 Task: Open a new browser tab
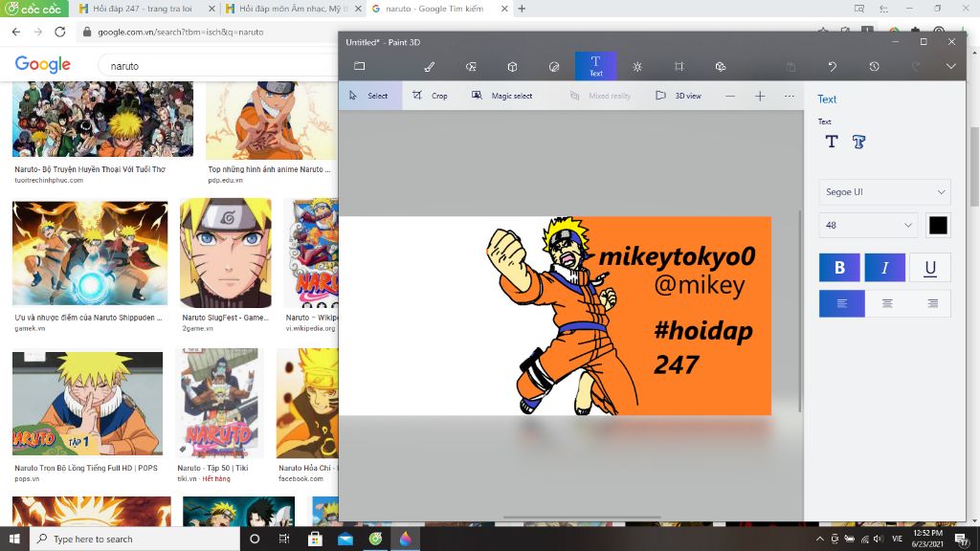[522, 9]
